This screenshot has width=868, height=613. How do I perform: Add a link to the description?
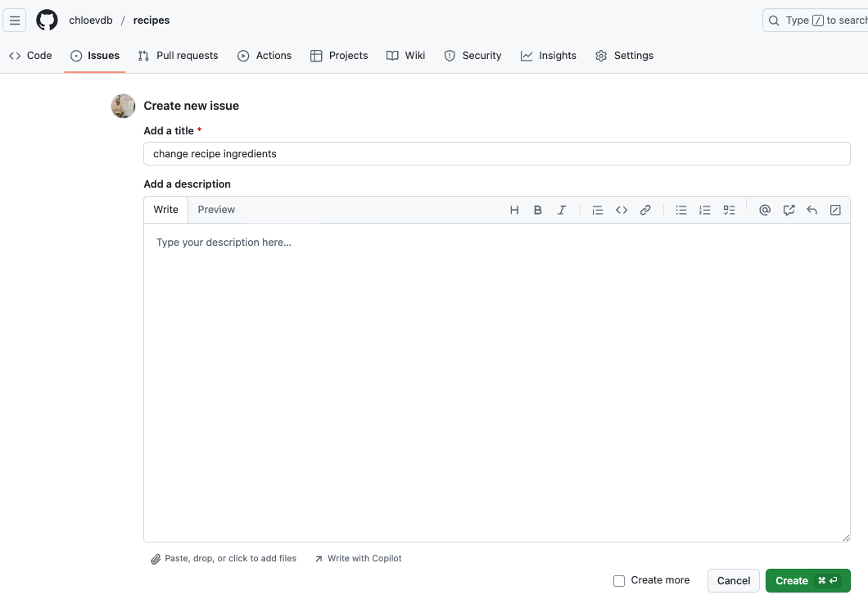click(x=645, y=210)
